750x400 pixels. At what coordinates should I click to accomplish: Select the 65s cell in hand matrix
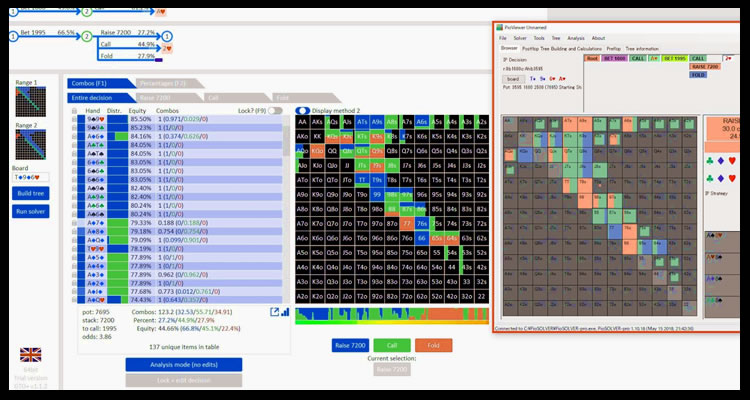point(437,238)
